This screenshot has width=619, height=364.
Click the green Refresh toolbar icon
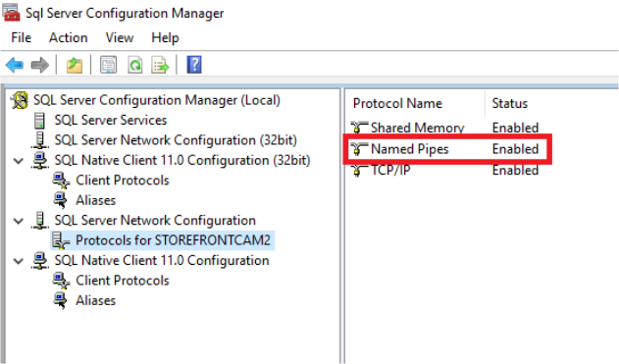[135, 65]
